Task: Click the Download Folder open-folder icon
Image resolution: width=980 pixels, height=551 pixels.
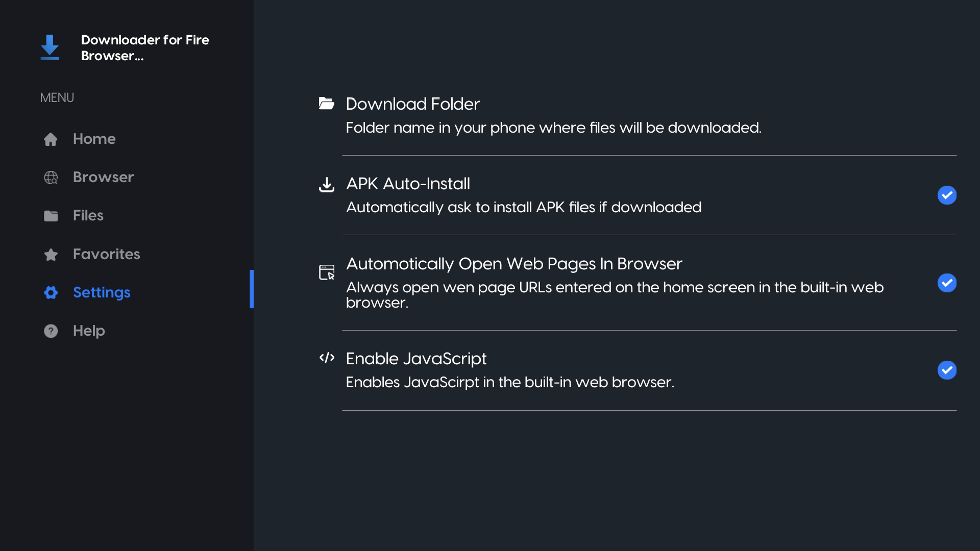Action: click(x=327, y=104)
